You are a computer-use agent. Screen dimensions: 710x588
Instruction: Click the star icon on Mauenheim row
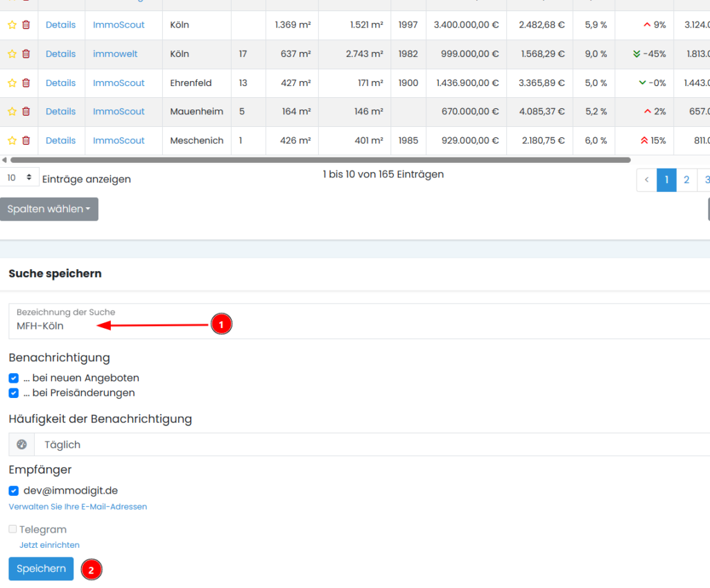(12, 112)
